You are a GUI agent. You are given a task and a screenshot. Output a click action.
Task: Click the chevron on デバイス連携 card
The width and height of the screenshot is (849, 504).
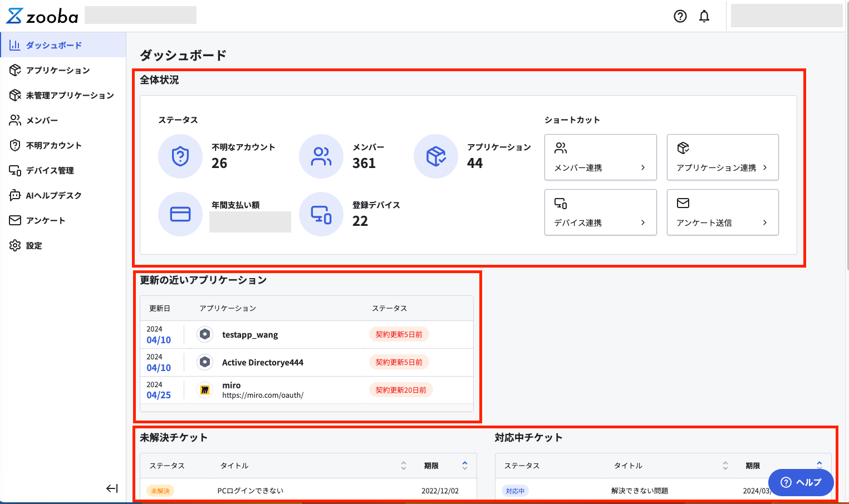pos(643,223)
